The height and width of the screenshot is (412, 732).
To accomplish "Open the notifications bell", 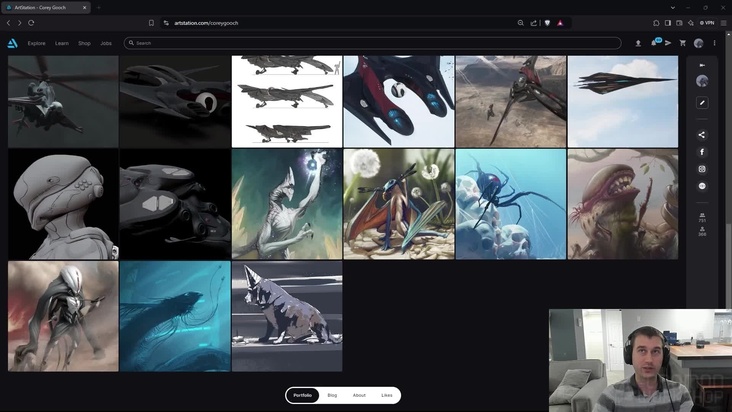I will click(x=653, y=43).
